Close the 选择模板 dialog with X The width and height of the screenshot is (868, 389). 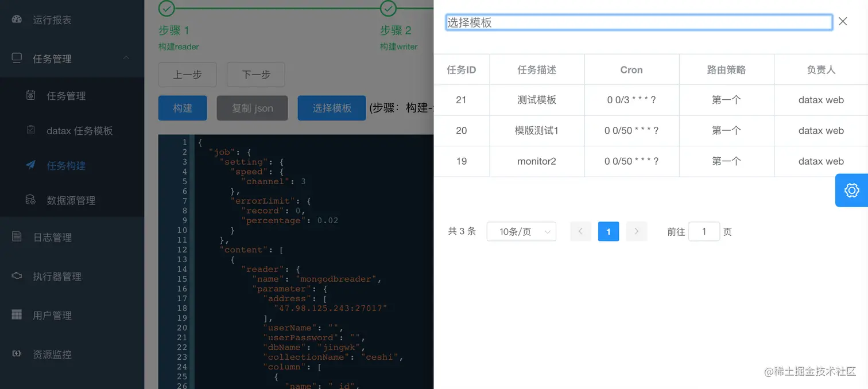pos(843,21)
